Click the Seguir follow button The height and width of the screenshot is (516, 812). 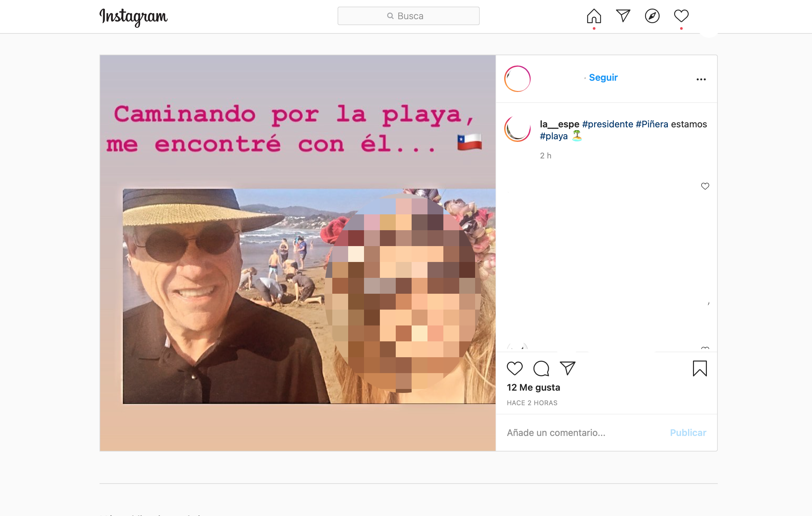click(603, 78)
